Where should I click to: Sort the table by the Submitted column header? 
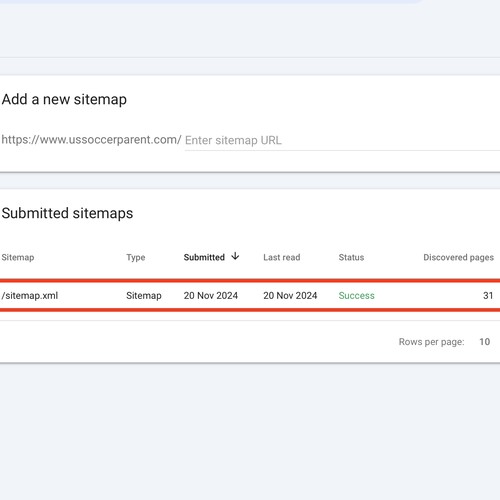coord(204,257)
